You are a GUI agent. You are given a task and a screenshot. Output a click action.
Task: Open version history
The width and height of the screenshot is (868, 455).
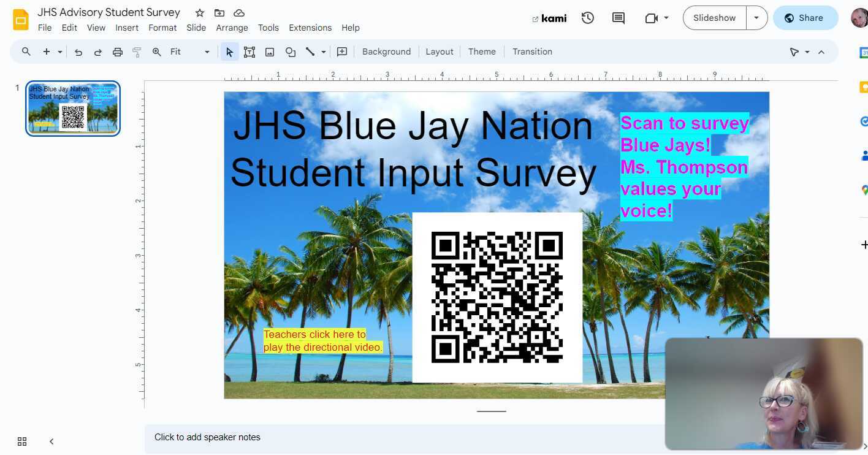click(x=587, y=18)
